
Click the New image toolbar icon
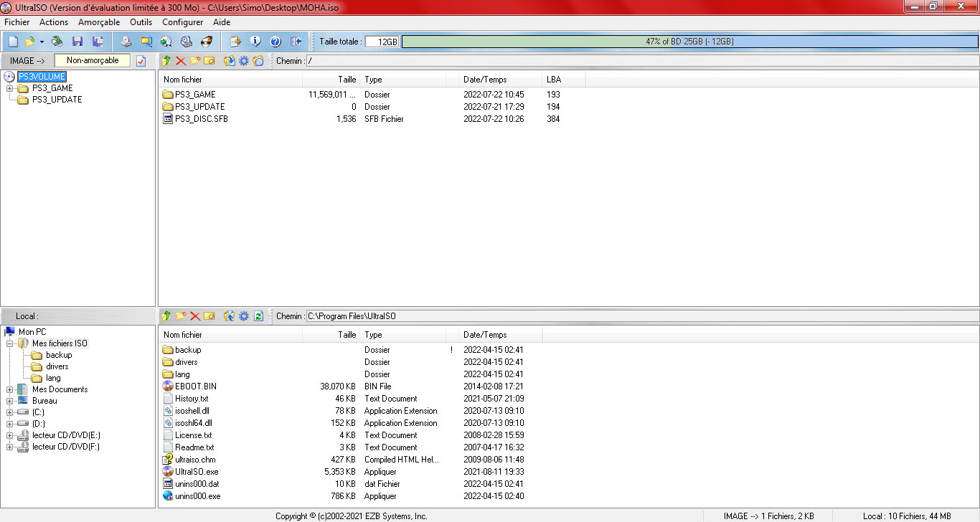(x=13, y=42)
